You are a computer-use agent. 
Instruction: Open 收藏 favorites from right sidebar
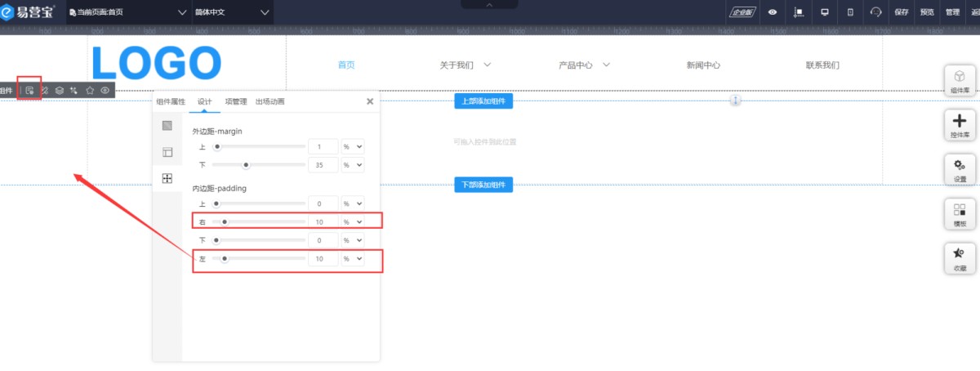click(x=960, y=258)
